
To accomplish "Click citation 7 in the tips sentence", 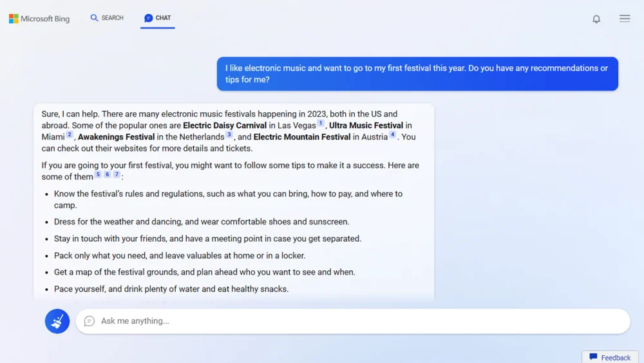I will point(117,175).
